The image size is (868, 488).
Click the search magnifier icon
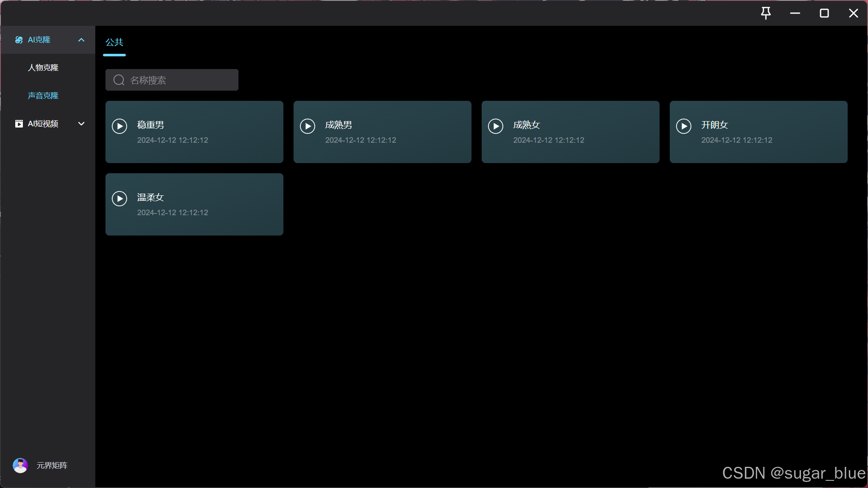[119, 80]
